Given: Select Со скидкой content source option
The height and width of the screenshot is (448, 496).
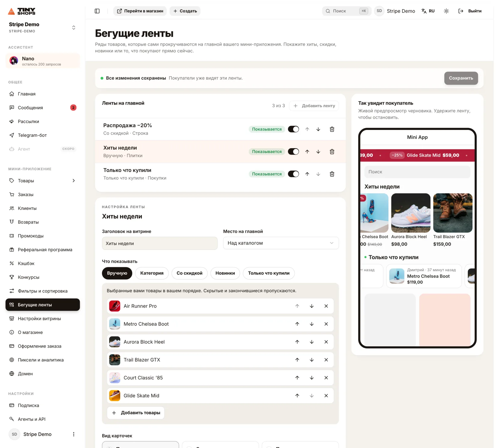Looking at the screenshot, I should click(190, 273).
